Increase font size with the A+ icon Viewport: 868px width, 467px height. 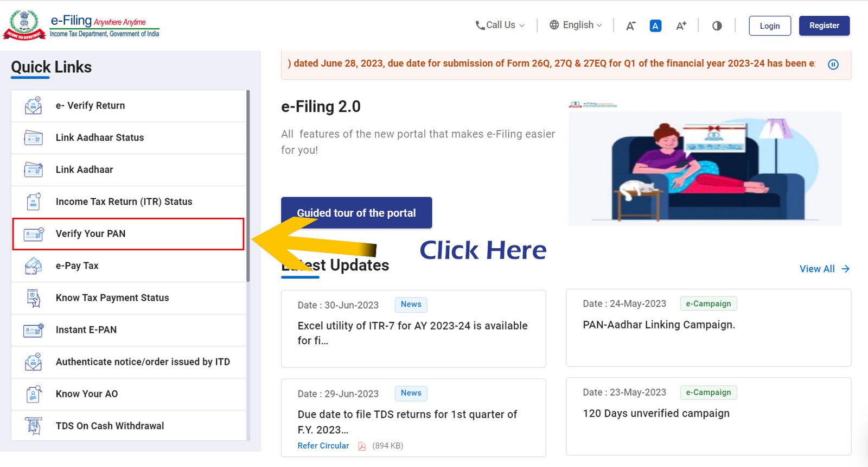click(x=681, y=26)
